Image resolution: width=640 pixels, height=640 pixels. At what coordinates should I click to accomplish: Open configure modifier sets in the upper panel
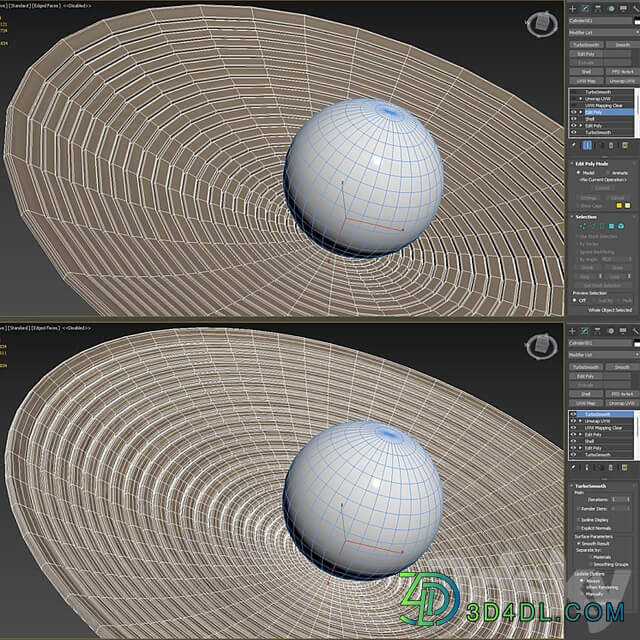pos(624,145)
